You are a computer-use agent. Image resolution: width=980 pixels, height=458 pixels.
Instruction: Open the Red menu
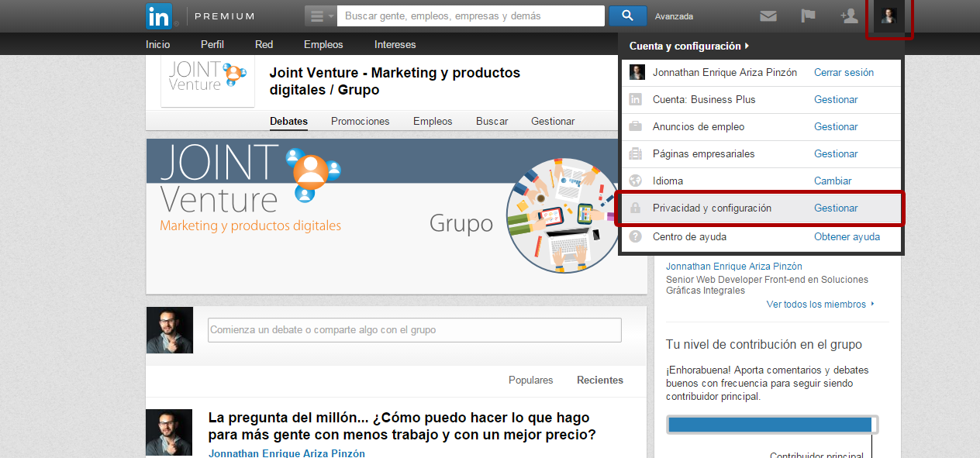coord(264,44)
